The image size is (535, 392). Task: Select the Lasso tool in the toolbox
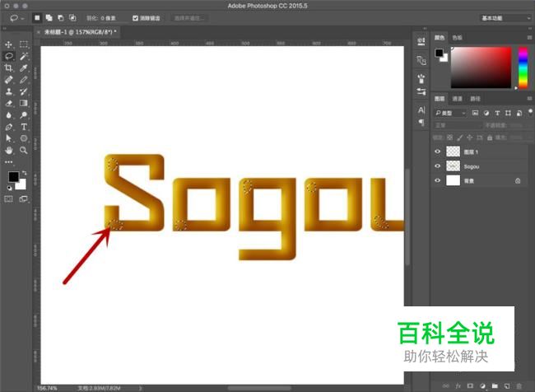(8, 56)
